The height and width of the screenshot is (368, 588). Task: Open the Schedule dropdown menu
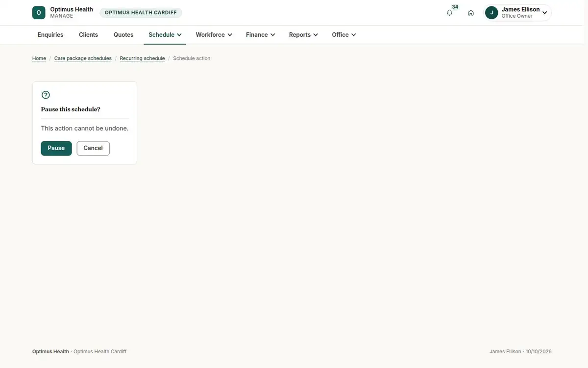pos(165,35)
